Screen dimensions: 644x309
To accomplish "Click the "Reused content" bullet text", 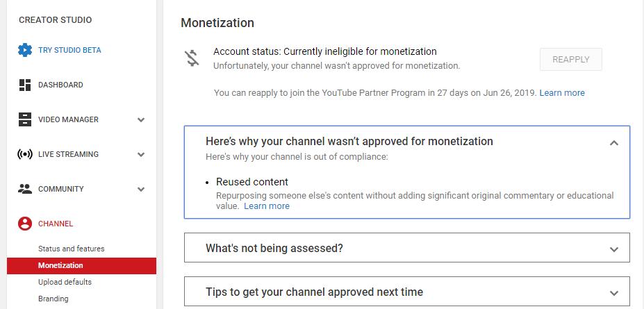I will tap(252, 182).
